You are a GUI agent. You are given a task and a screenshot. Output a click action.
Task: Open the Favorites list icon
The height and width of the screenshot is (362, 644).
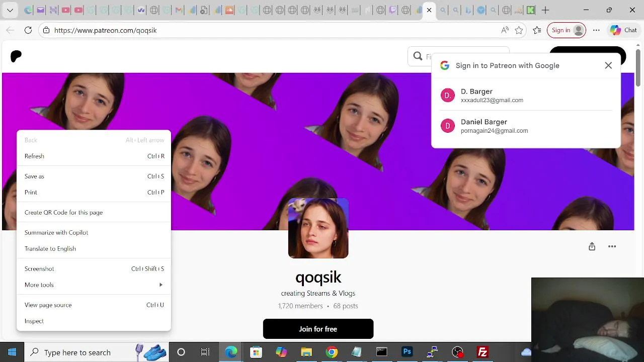[537, 30]
